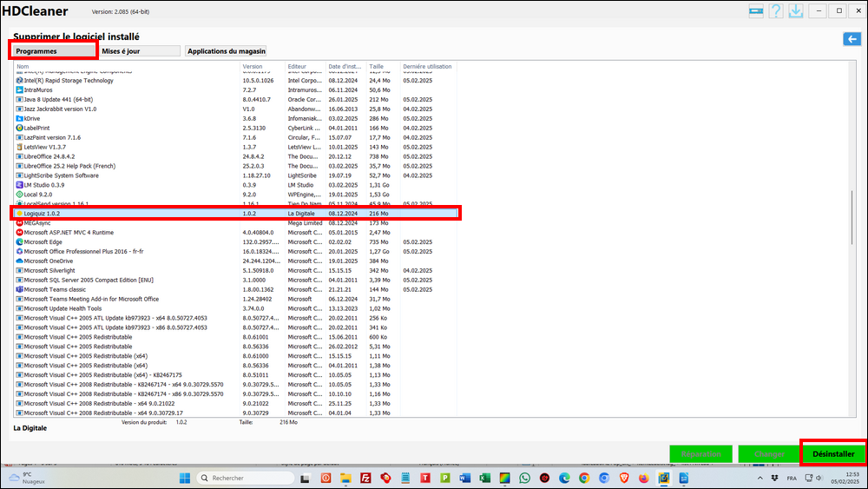The height and width of the screenshot is (489, 868).
Task: Click the LetsView V1.3.7 icon
Action: point(19,147)
